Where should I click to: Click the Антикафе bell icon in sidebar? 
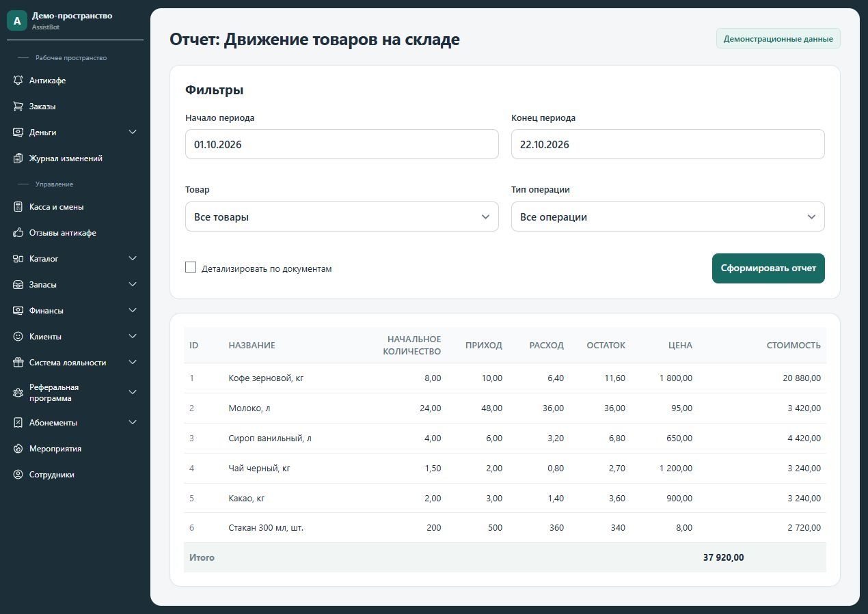pyautogui.click(x=18, y=81)
